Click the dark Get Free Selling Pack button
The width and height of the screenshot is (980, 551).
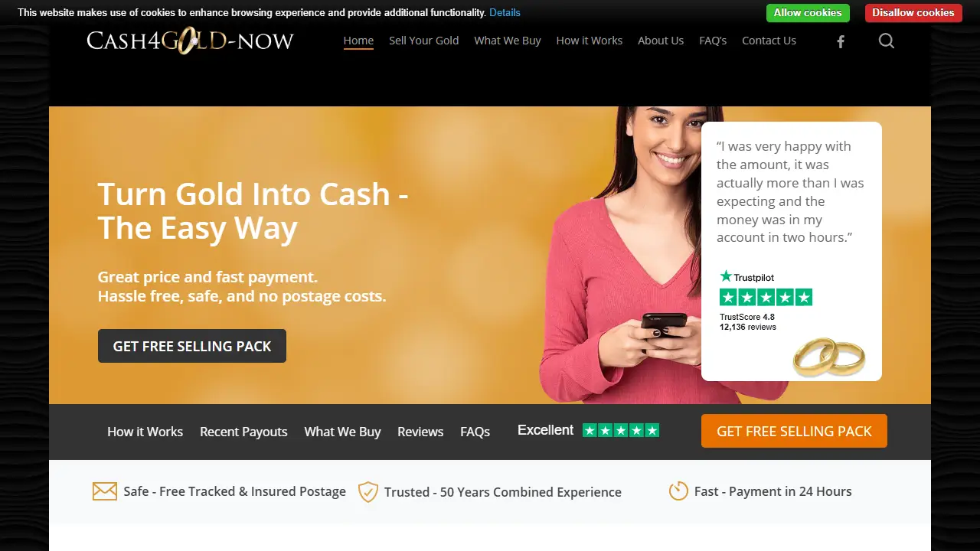coord(192,346)
